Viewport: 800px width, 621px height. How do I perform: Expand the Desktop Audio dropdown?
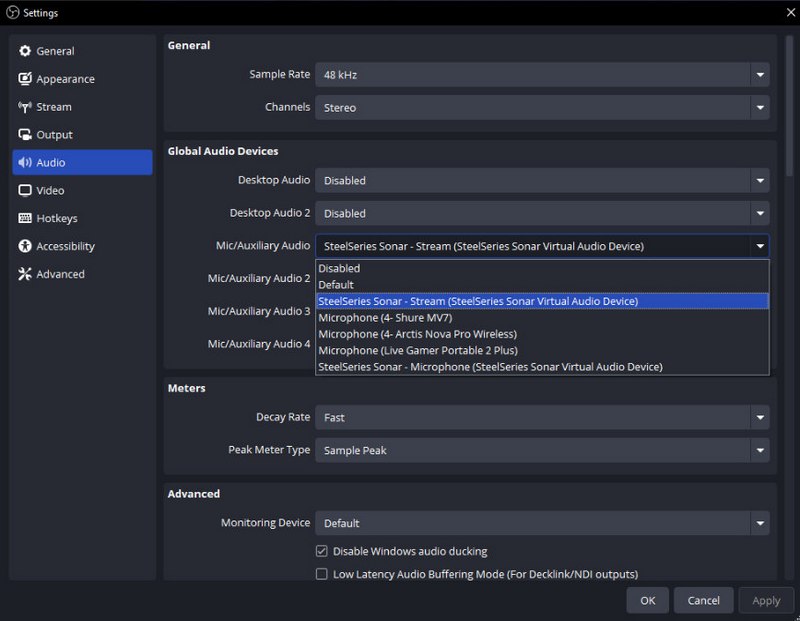coord(542,180)
